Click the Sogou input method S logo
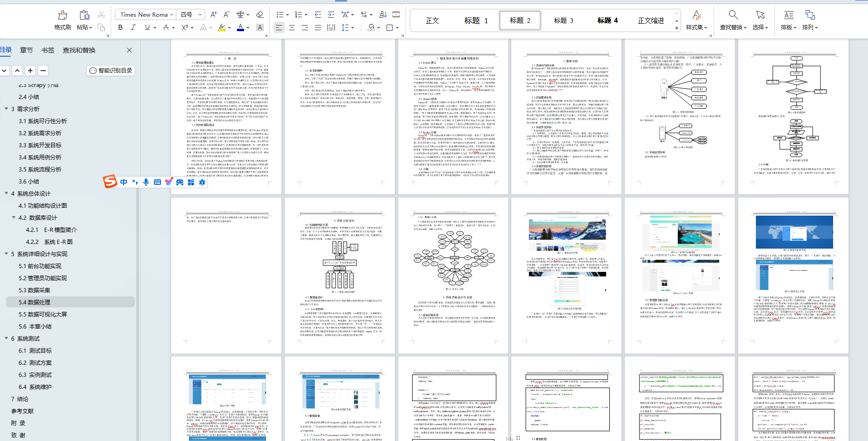Screen dimensions: 868x441 (x=110, y=181)
